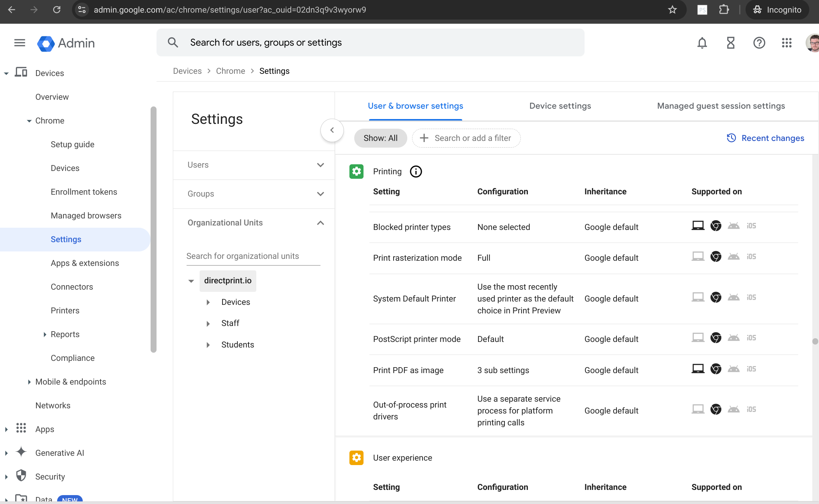Click the Recent changes link
Viewport: 819px width, 504px height.
[765, 138]
